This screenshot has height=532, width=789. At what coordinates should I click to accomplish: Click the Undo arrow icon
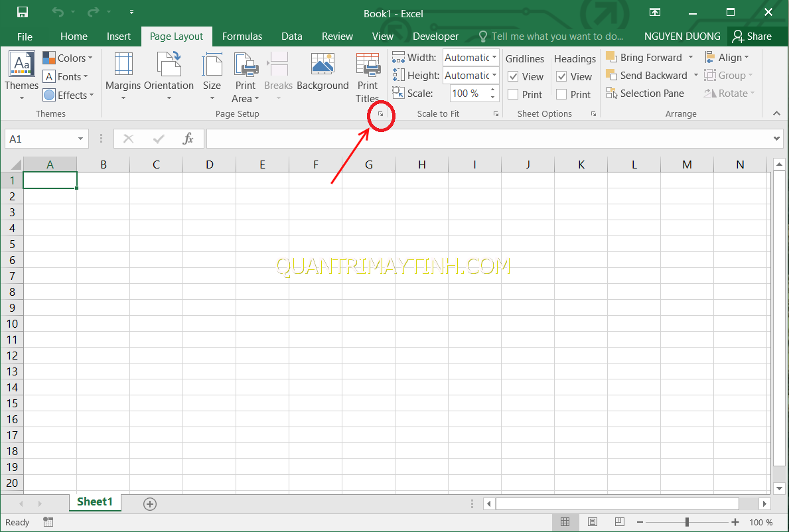click(58, 12)
